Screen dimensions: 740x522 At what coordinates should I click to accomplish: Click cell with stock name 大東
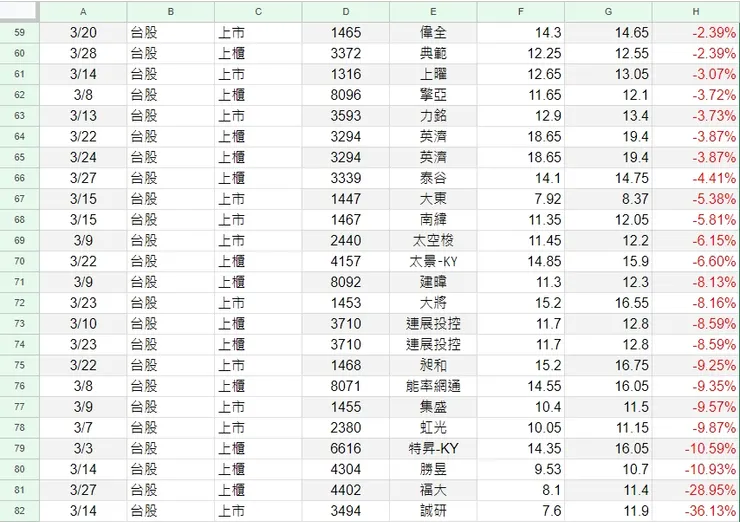click(x=433, y=199)
